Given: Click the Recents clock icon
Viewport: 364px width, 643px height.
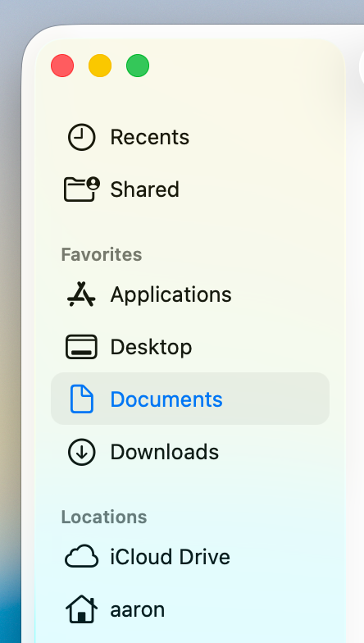Looking at the screenshot, I should pyautogui.click(x=82, y=137).
